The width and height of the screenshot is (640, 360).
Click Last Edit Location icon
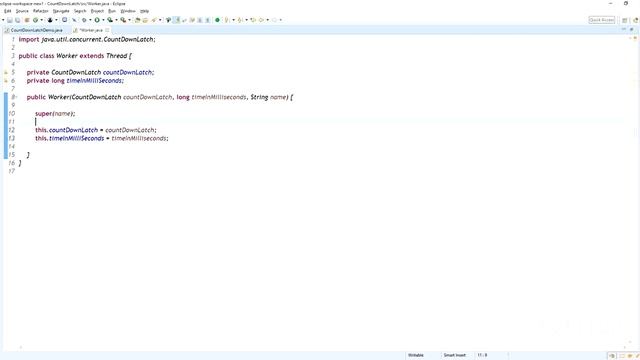[x=253, y=20]
